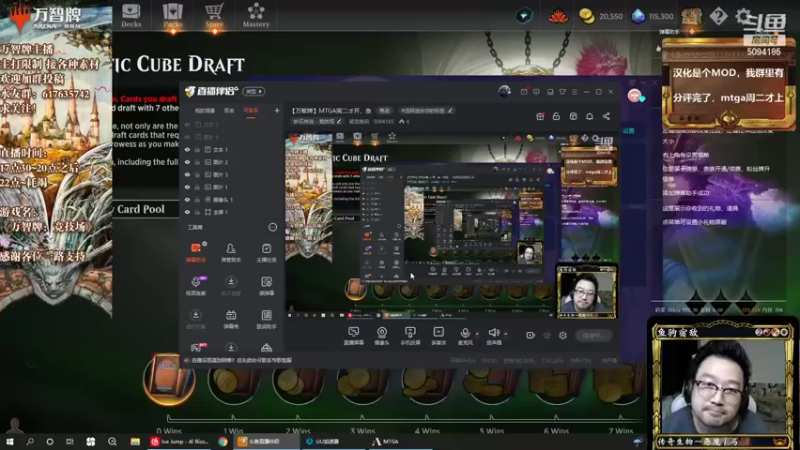Open the Store cart icon in MTG Arena
This screenshot has width=800, height=450.
[x=214, y=15]
